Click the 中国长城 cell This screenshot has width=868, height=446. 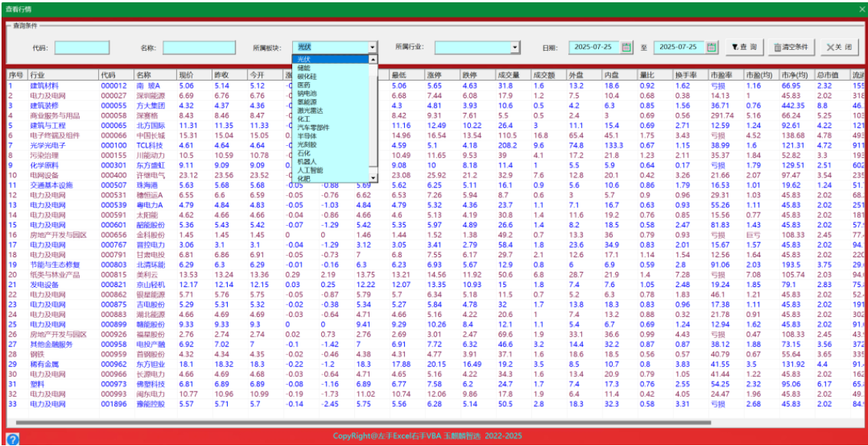[x=150, y=135]
